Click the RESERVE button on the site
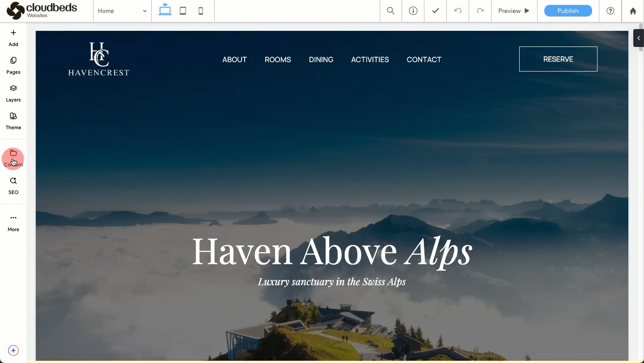 558,59
